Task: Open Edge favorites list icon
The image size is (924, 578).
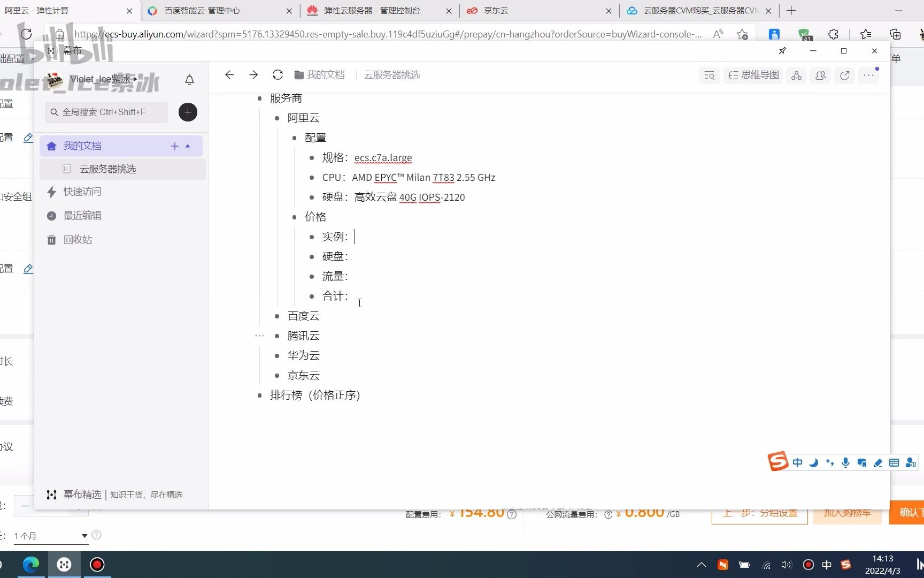Action: coord(866,34)
